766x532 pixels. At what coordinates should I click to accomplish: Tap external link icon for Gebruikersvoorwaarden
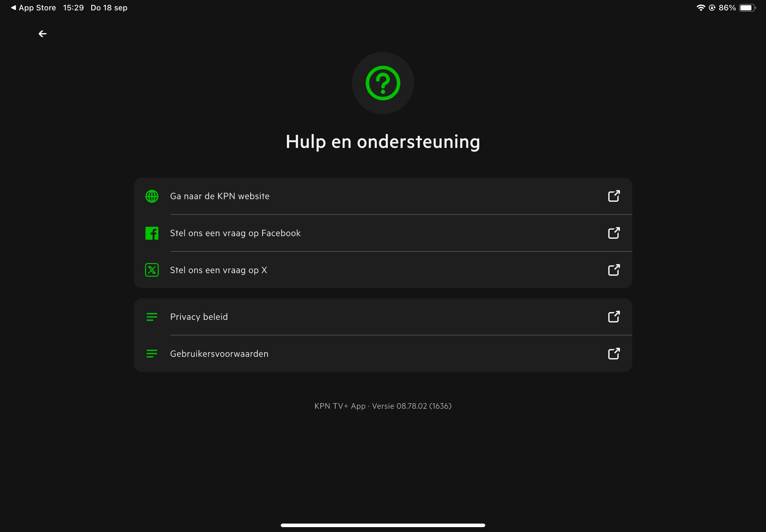coord(613,354)
